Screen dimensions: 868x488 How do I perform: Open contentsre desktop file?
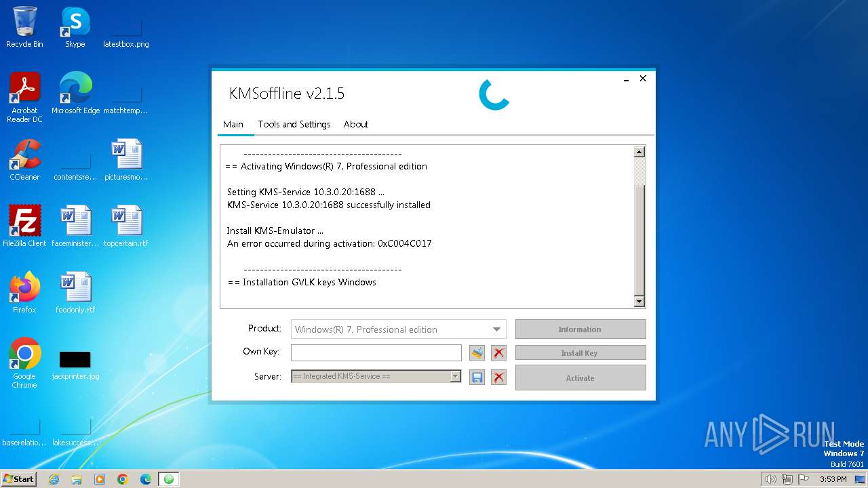tap(75, 167)
